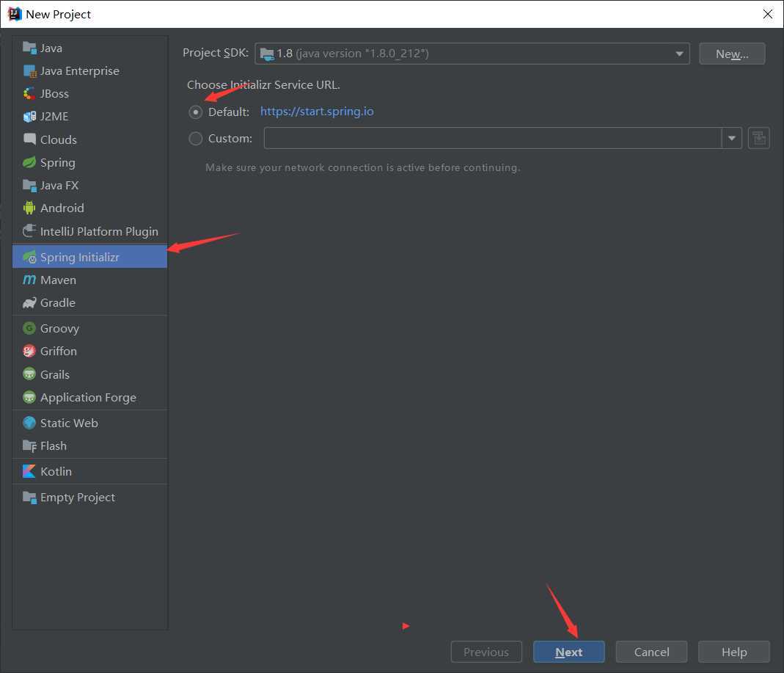Click the Clouds speech-bubble icon
This screenshot has height=673, width=784.
(29, 139)
